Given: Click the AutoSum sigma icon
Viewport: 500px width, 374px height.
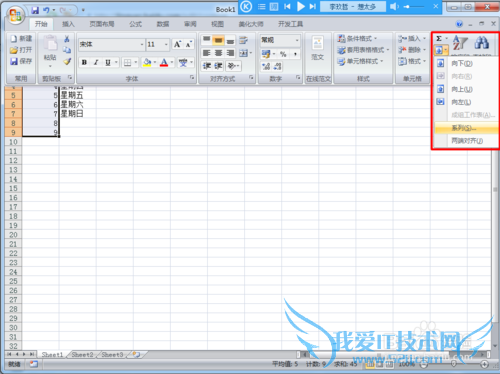Looking at the screenshot, I should (x=439, y=39).
